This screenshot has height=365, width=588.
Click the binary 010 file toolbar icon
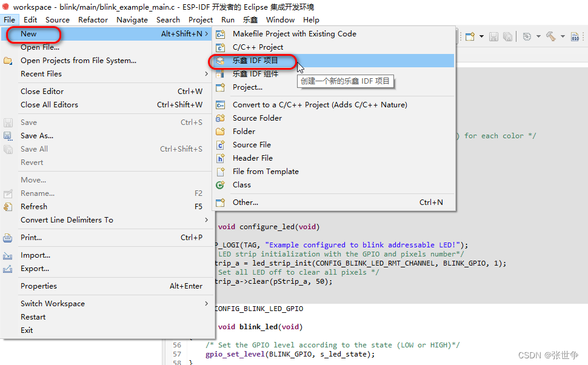(x=575, y=36)
